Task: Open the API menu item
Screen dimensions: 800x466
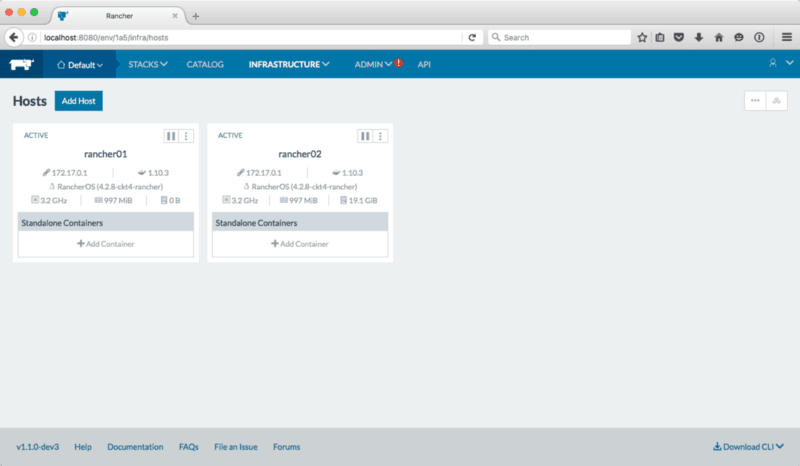Action: tap(424, 64)
